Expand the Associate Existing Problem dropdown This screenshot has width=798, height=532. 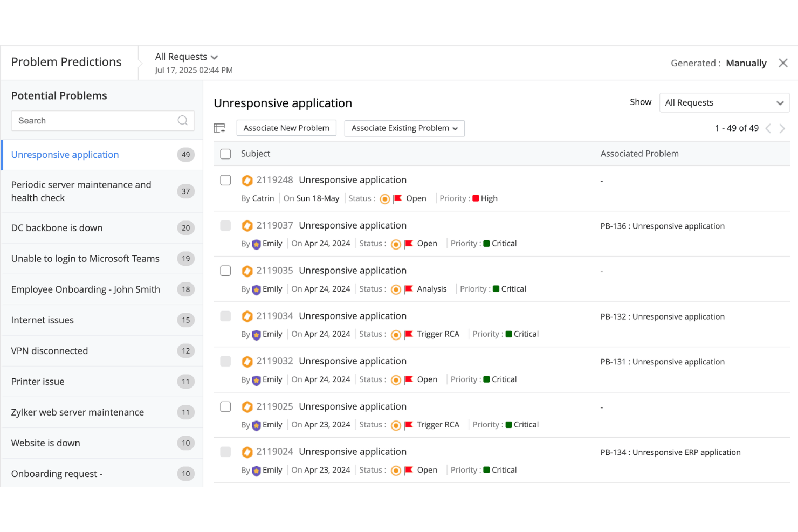point(404,128)
